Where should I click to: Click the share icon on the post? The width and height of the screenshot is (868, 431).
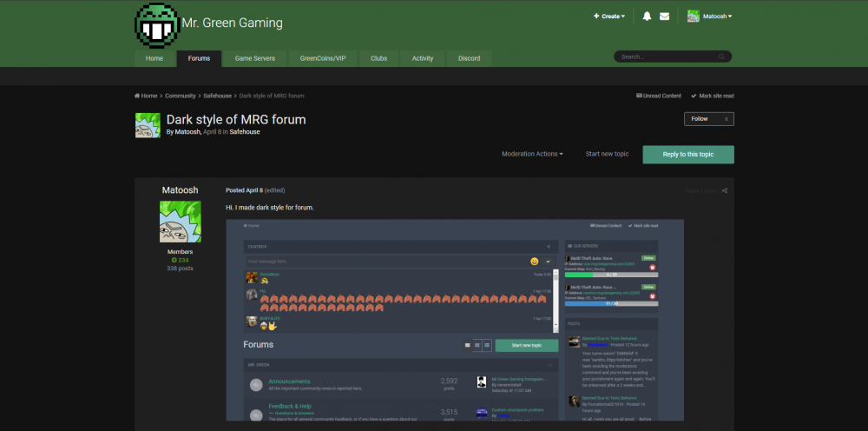pos(725,190)
